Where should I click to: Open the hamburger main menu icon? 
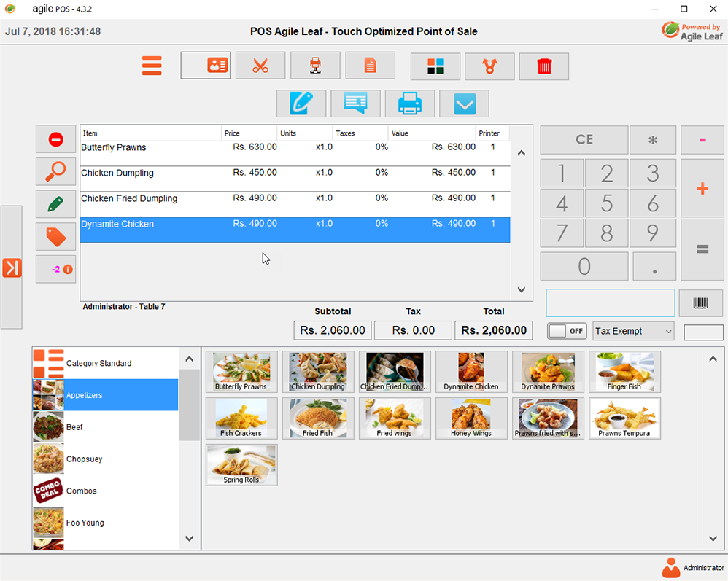pos(152,66)
